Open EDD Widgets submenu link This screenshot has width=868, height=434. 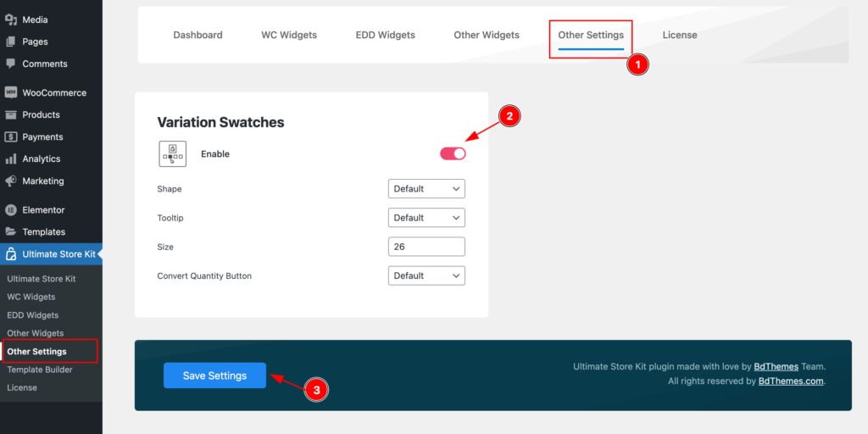33,315
